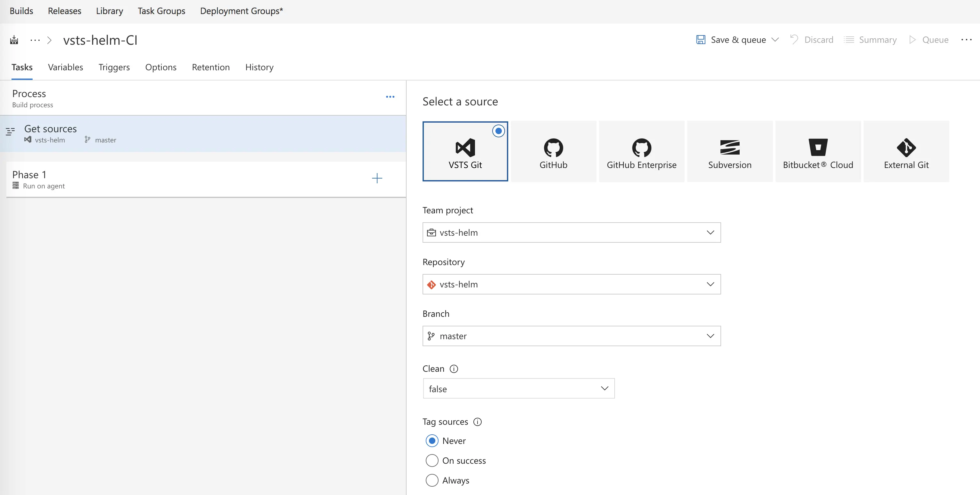The image size is (980, 495).
Task: Choose Subversion as the source
Action: click(730, 151)
